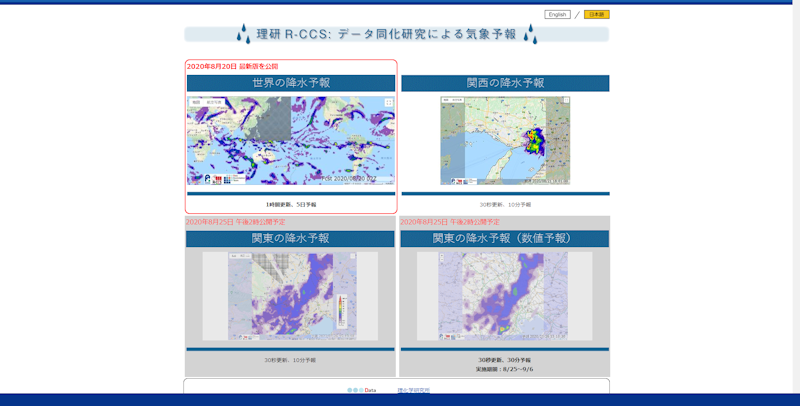This screenshot has width=800, height=406.
Task: Switch language to English
Action: pyautogui.click(x=557, y=15)
